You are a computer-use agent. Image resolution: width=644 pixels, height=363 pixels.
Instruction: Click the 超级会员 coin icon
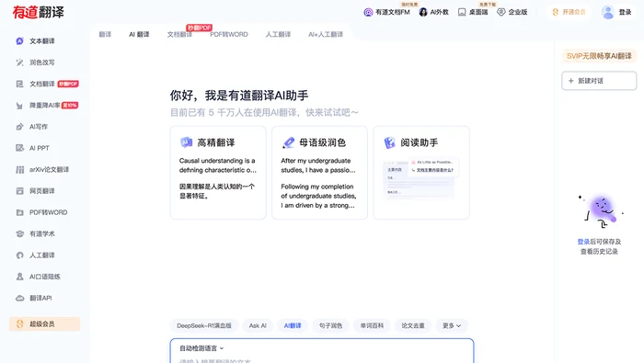tap(19, 324)
